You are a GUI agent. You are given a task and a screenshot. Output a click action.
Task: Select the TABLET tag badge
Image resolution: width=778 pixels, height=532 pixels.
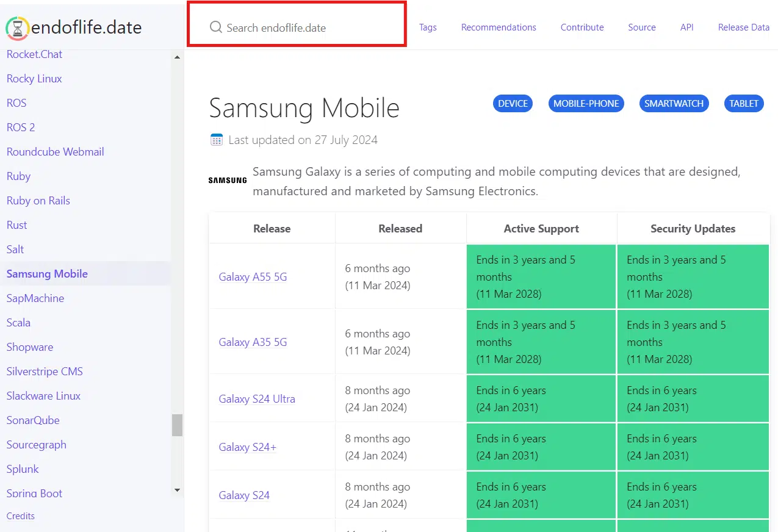(x=744, y=104)
